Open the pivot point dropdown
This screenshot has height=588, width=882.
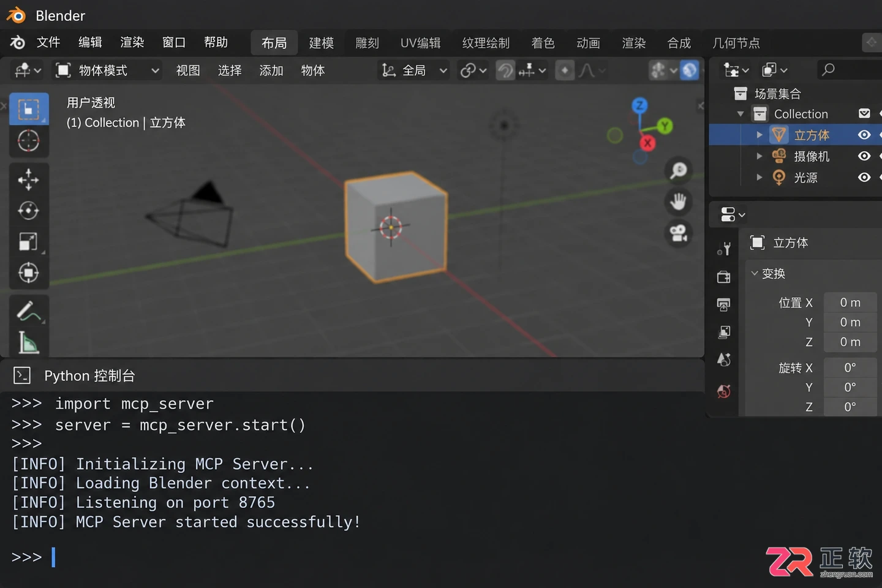coord(473,70)
